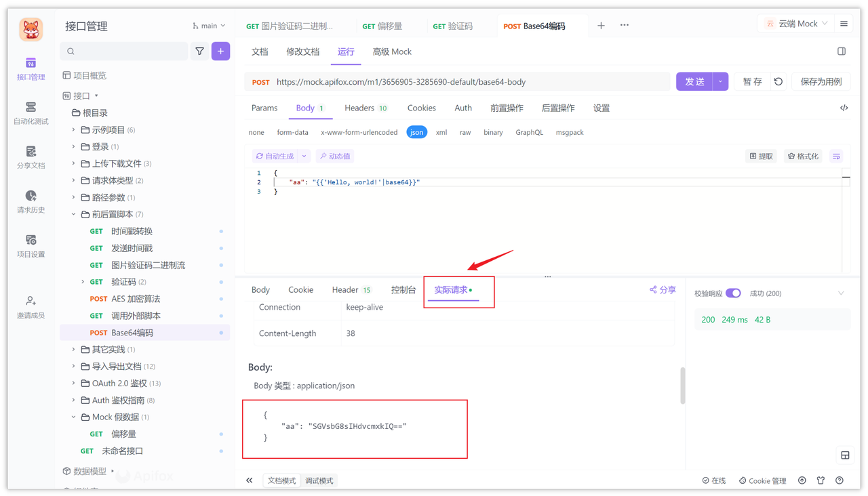The image size is (868, 496).
Task: Open the main branch dropdown
Action: pyautogui.click(x=209, y=26)
